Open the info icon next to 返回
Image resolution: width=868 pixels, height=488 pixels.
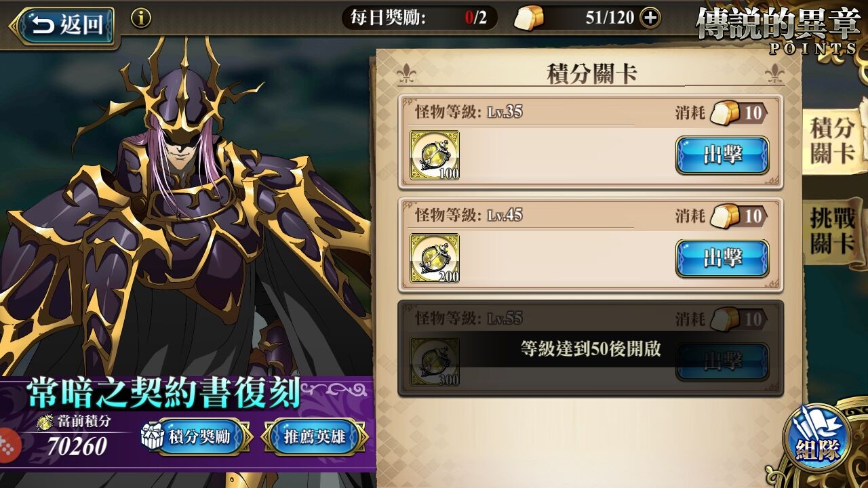pos(140,18)
